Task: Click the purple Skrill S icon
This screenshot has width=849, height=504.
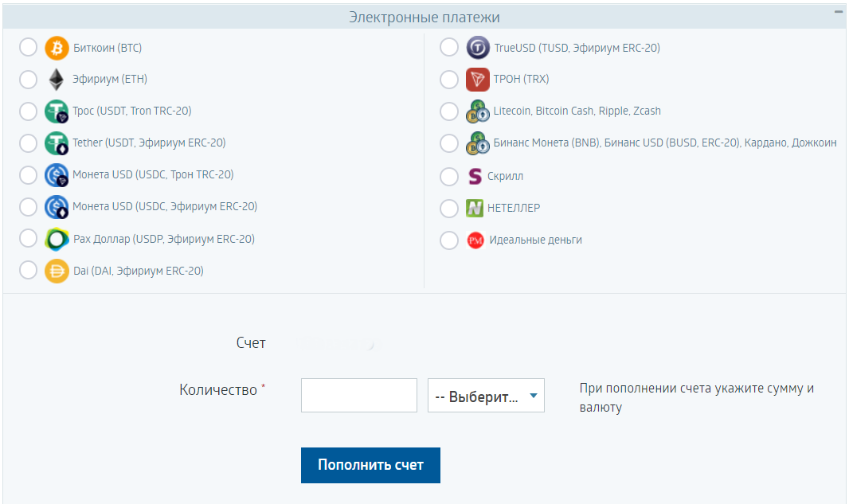Action: [x=475, y=176]
